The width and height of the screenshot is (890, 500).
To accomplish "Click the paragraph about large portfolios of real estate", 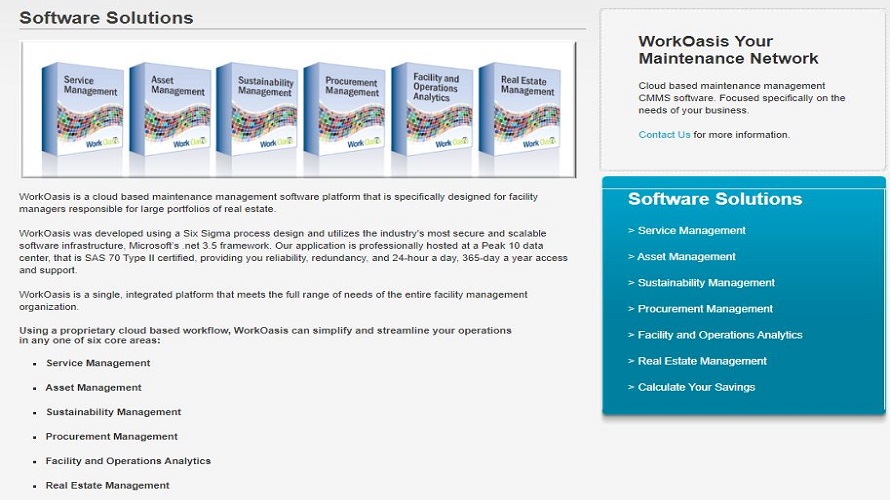I will tap(278, 203).
